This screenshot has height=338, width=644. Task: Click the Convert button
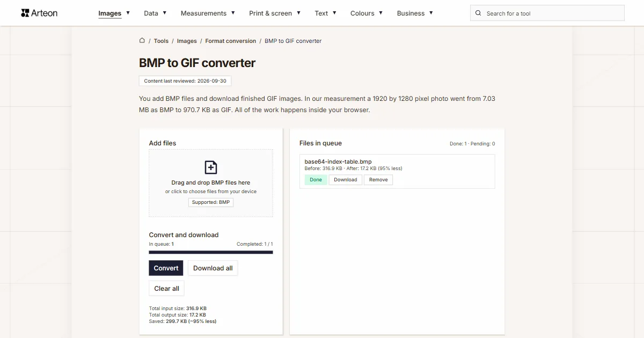(x=166, y=268)
